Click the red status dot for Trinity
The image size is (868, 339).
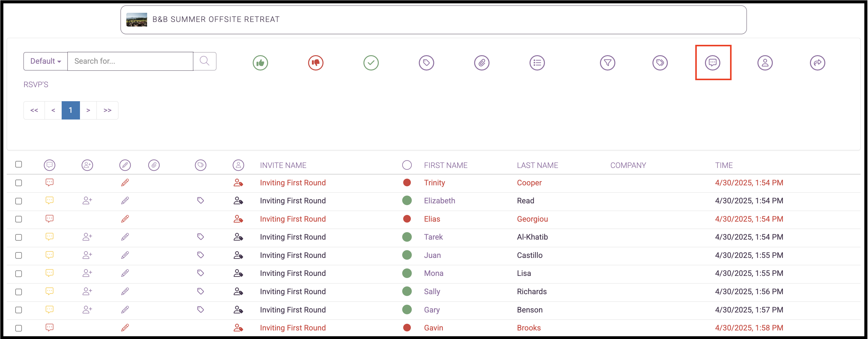click(407, 183)
